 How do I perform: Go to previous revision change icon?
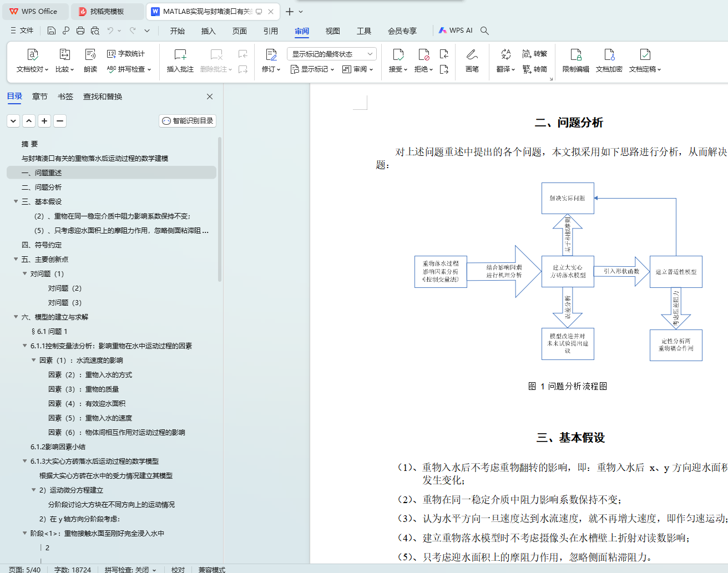444,54
